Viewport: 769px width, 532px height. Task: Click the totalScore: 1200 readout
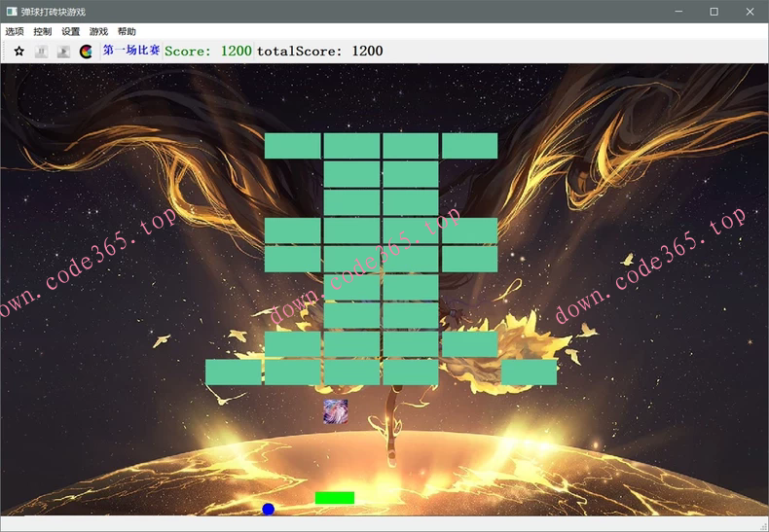pyautogui.click(x=319, y=51)
